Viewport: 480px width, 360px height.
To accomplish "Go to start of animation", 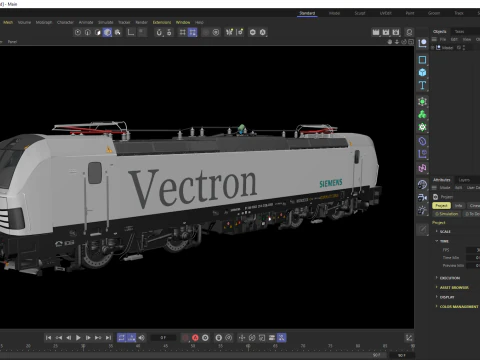I will pos(48,338).
